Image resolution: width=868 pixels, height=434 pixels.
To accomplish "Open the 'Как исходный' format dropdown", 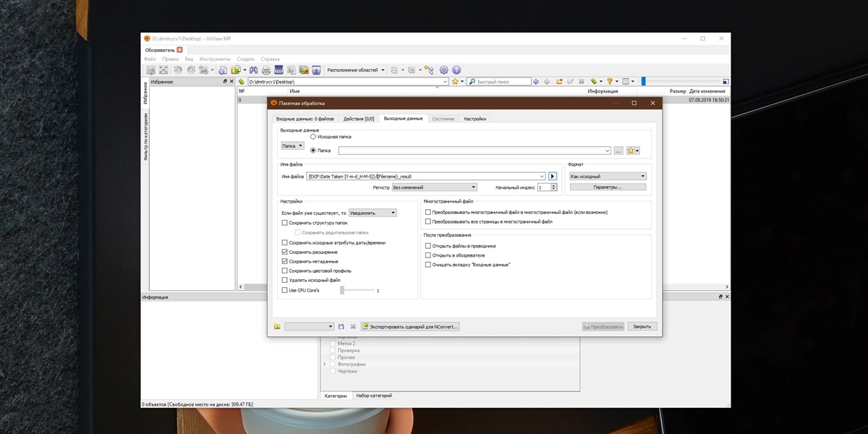I will pos(607,176).
